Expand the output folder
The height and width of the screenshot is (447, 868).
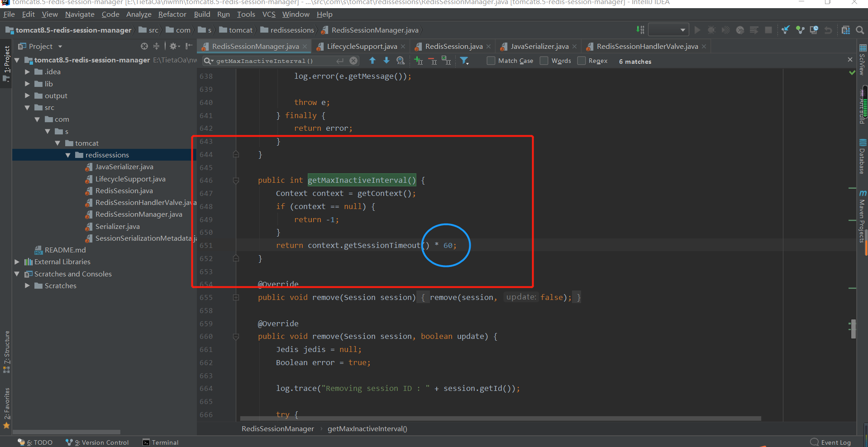point(27,95)
